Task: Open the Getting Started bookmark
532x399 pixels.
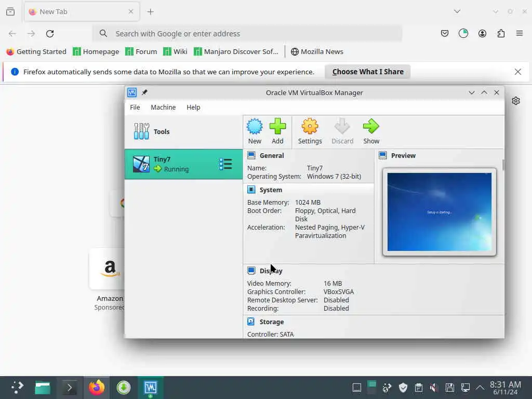Action: point(36,51)
